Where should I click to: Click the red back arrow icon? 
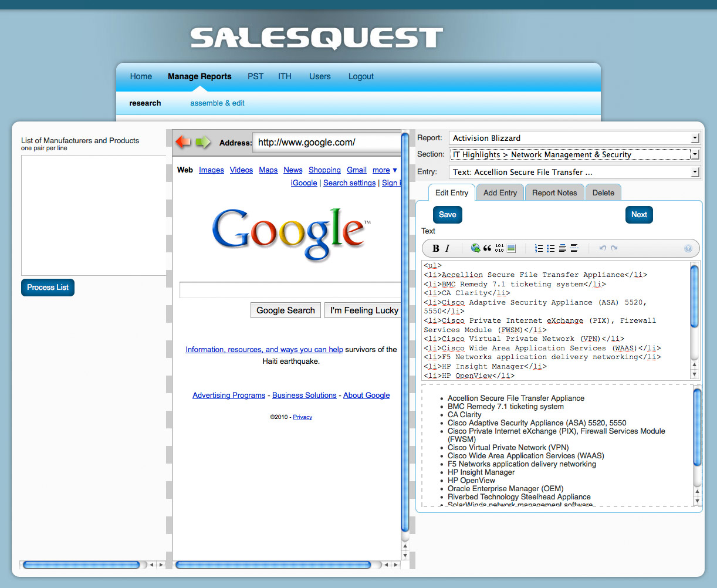click(x=184, y=141)
